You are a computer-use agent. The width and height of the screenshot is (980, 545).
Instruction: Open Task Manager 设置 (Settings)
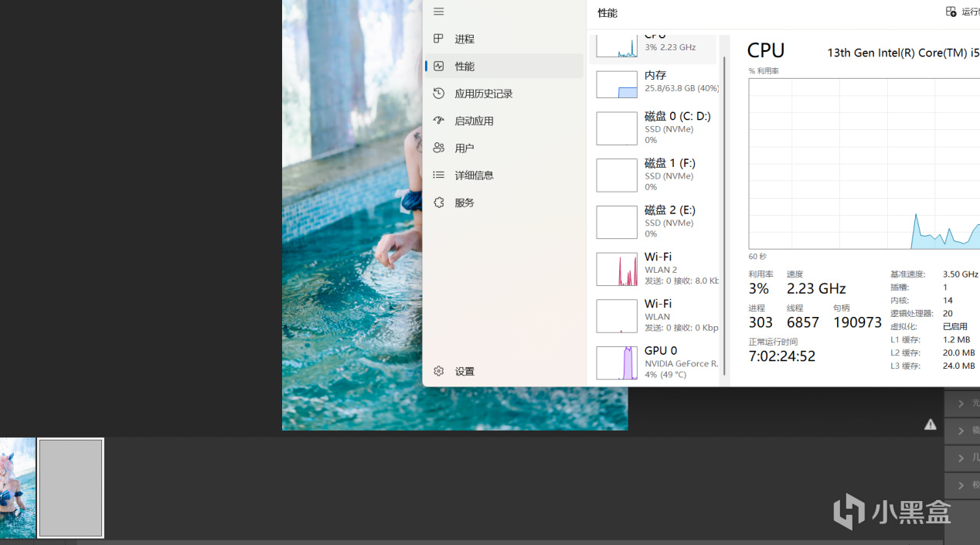(x=504, y=371)
